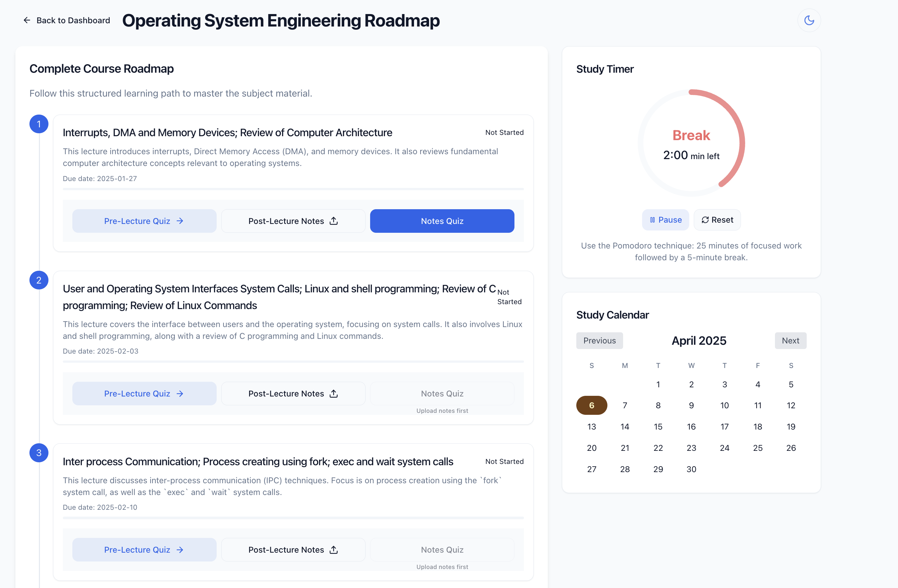Open Pre-Lecture Quiz for lecture 3

[144, 550]
